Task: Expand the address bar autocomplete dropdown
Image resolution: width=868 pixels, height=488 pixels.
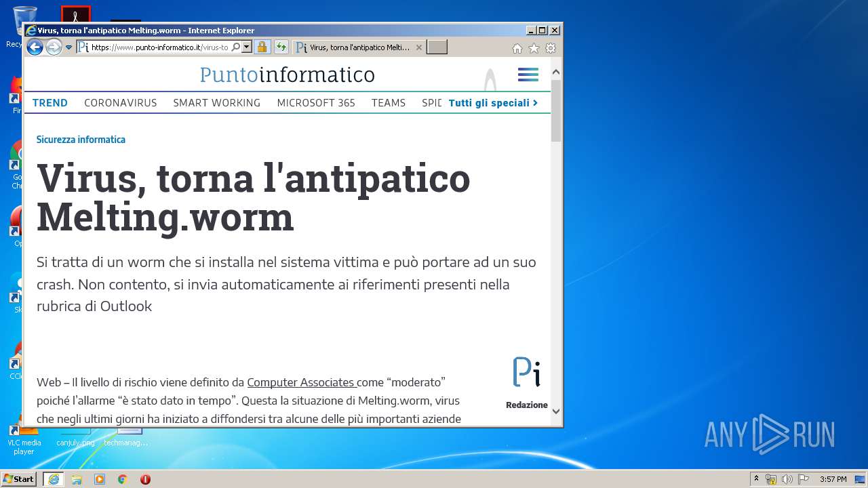Action: pos(247,47)
